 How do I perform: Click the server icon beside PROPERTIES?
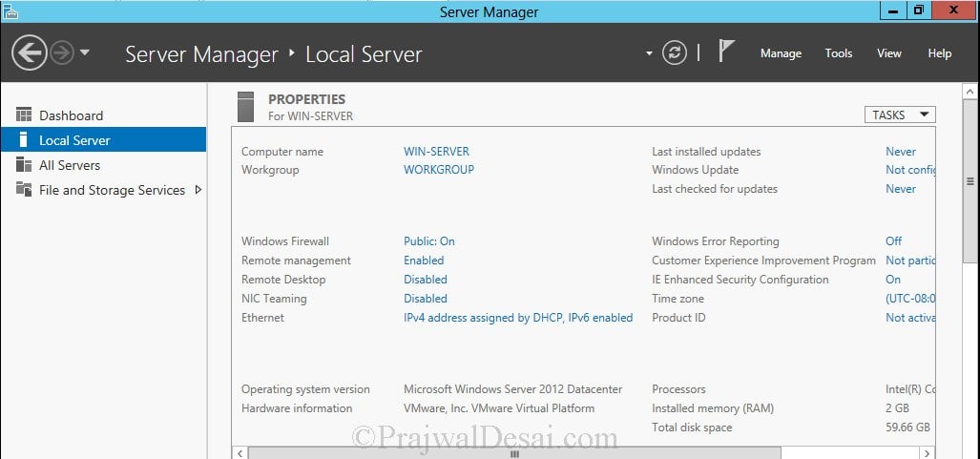point(245,106)
